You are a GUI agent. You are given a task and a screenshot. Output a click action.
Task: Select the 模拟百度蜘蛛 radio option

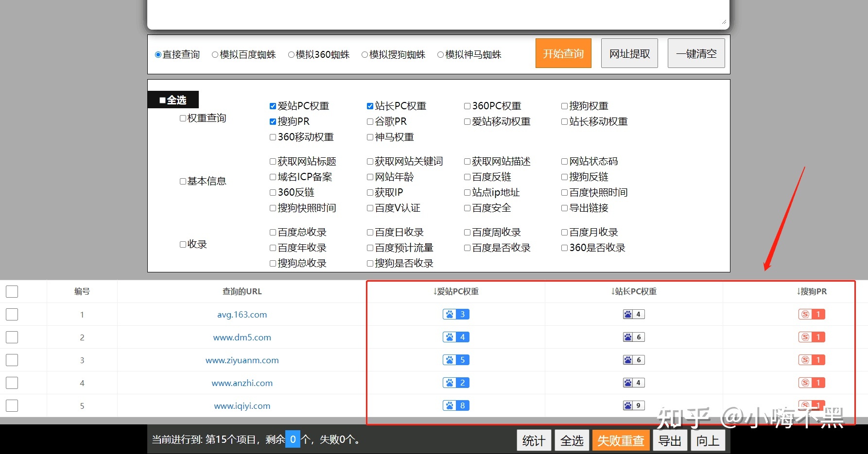coord(215,55)
